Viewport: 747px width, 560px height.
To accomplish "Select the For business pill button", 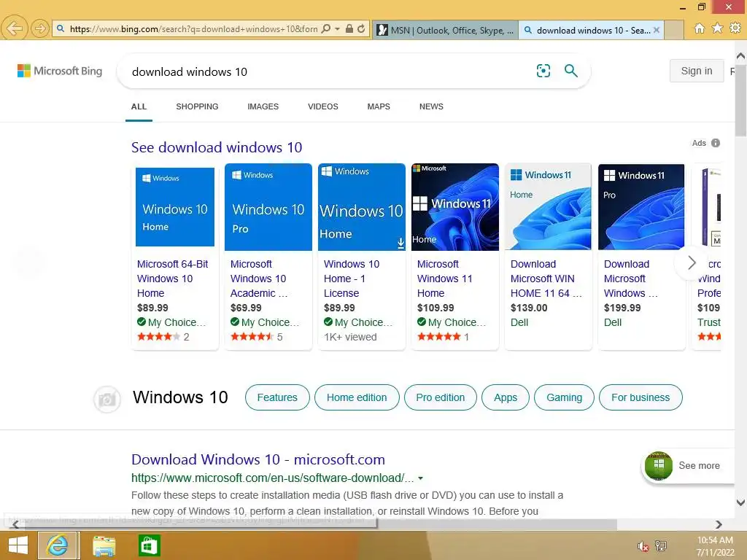I will point(640,397).
